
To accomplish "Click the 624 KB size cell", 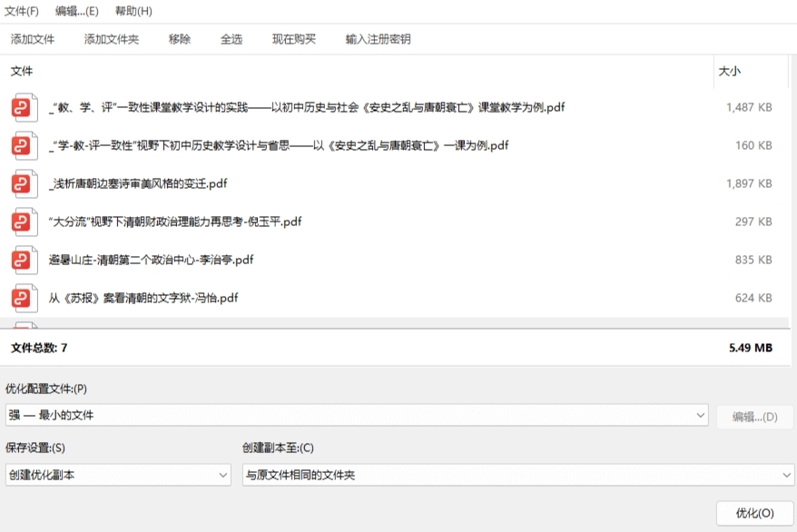I will [x=753, y=298].
